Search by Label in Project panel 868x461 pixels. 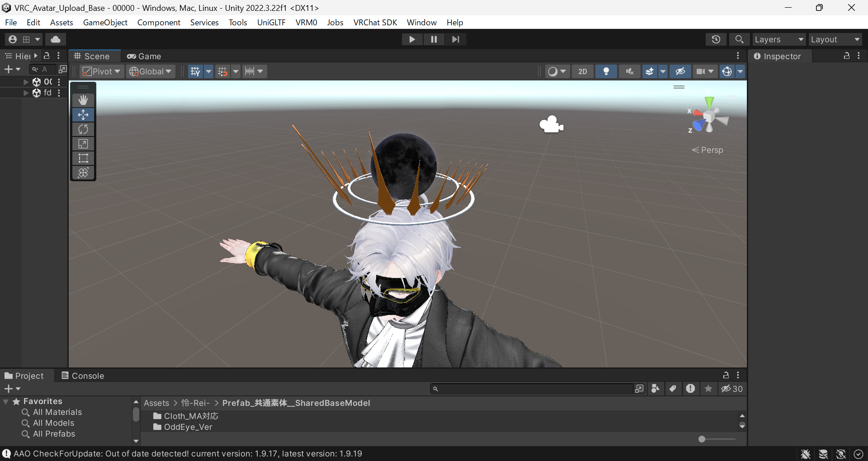point(673,389)
